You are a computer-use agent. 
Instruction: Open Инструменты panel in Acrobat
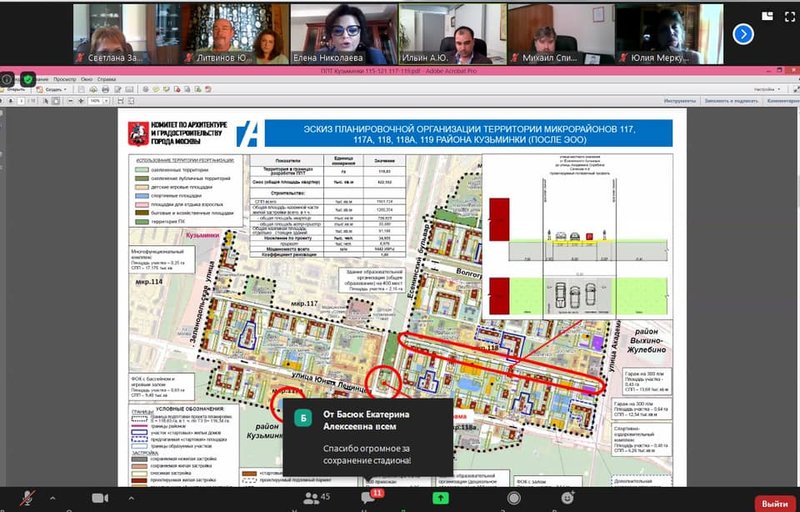pos(680,101)
